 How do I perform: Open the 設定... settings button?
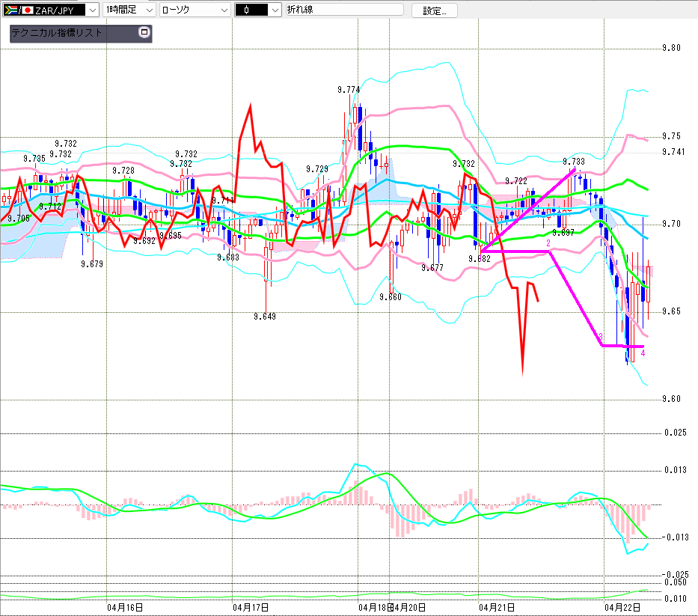[x=435, y=10]
